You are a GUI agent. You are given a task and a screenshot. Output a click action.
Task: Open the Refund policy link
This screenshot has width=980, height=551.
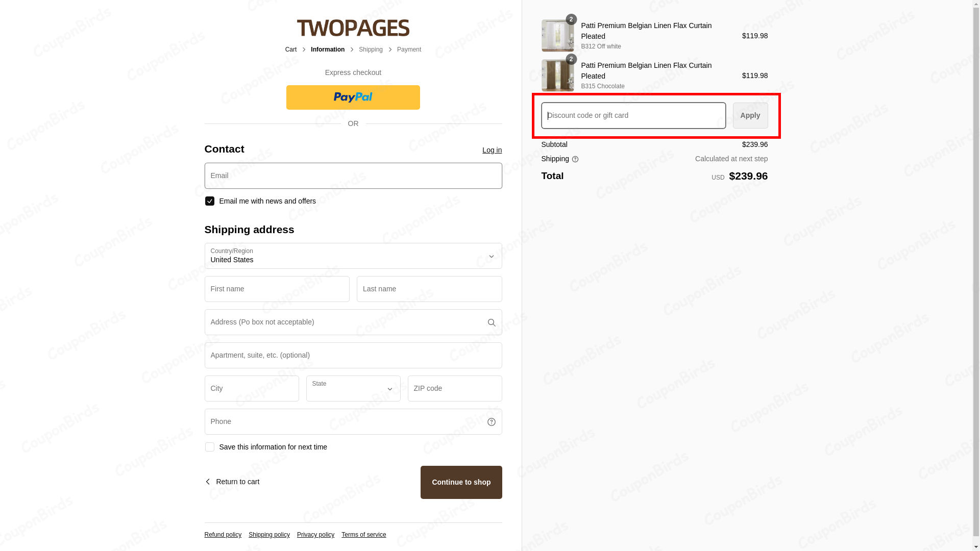[223, 535]
